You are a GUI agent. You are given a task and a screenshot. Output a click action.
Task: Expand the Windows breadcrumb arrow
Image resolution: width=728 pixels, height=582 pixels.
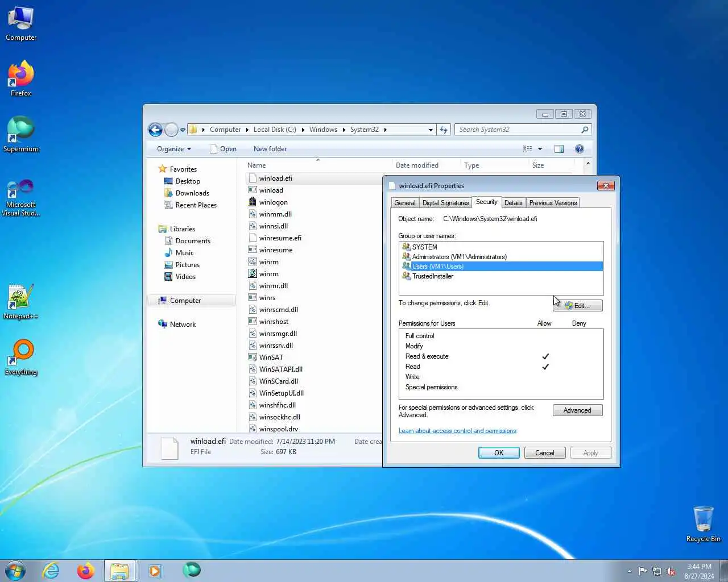click(344, 130)
